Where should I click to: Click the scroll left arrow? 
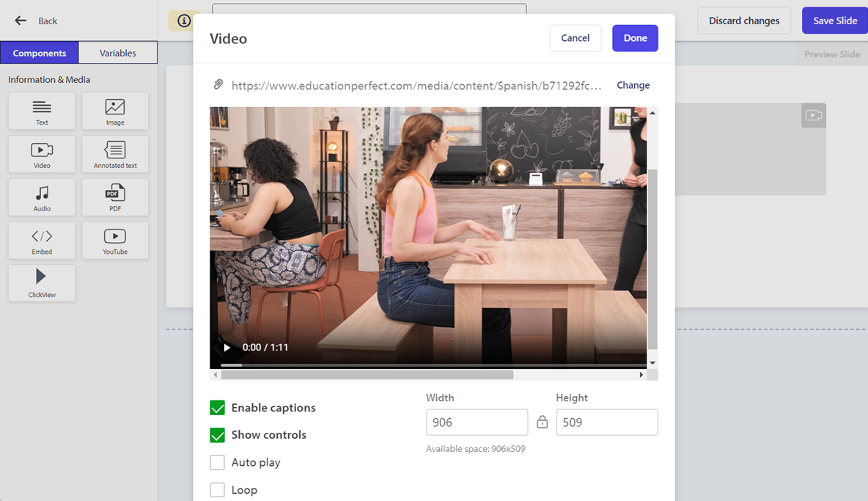coord(216,375)
